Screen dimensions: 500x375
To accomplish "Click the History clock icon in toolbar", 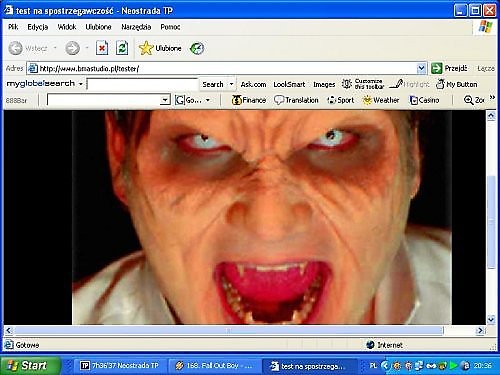I will pyautogui.click(x=197, y=49).
